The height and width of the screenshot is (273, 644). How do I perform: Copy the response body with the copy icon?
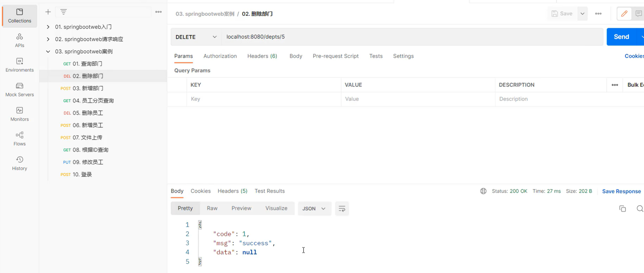[x=622, y=209]
